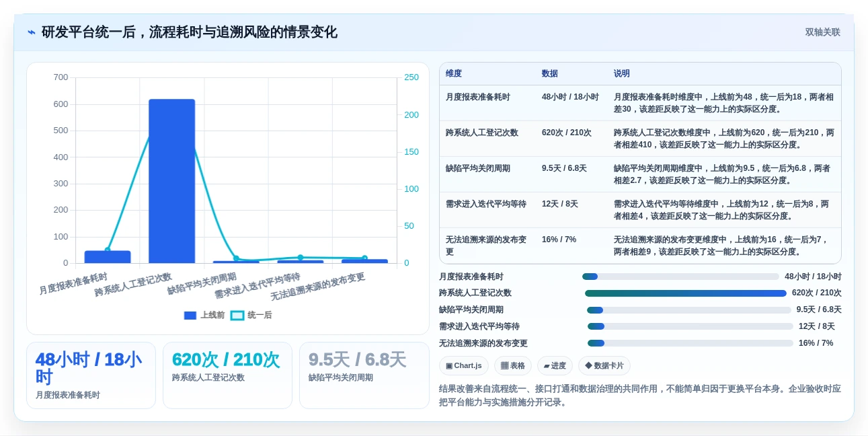The image size is (868, 436).
Task: Click the 48小时 / 18小时 table data cell
Action: pyautogui.click(x=571, y=103)
